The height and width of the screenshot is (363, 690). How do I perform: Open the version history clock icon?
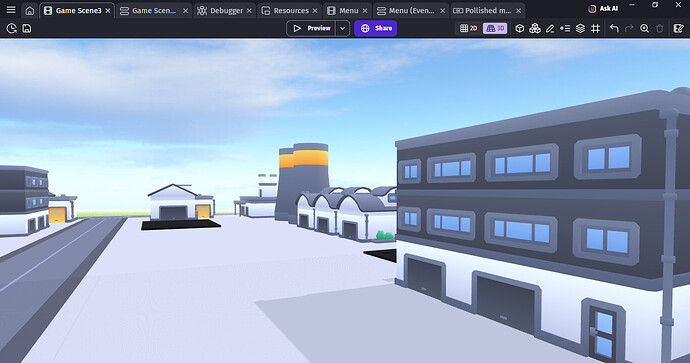12,29
